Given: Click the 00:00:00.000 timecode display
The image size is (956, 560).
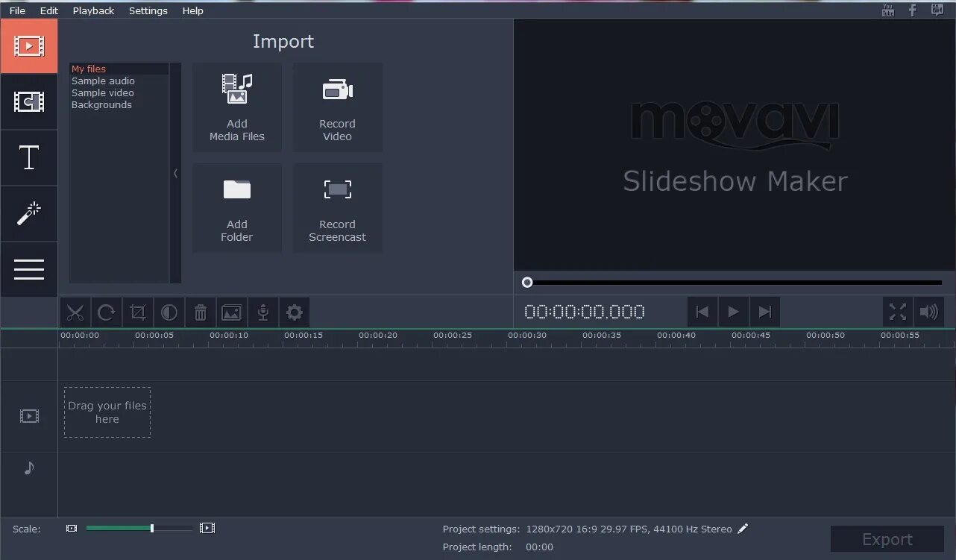Looking at the screenshot, I should pos(585,312).
